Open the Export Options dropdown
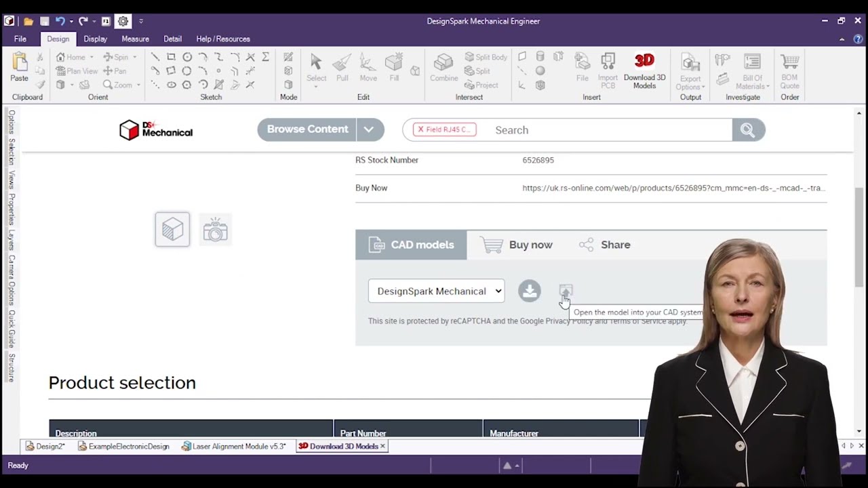The image size is (868, 488). tap(690, 71)
